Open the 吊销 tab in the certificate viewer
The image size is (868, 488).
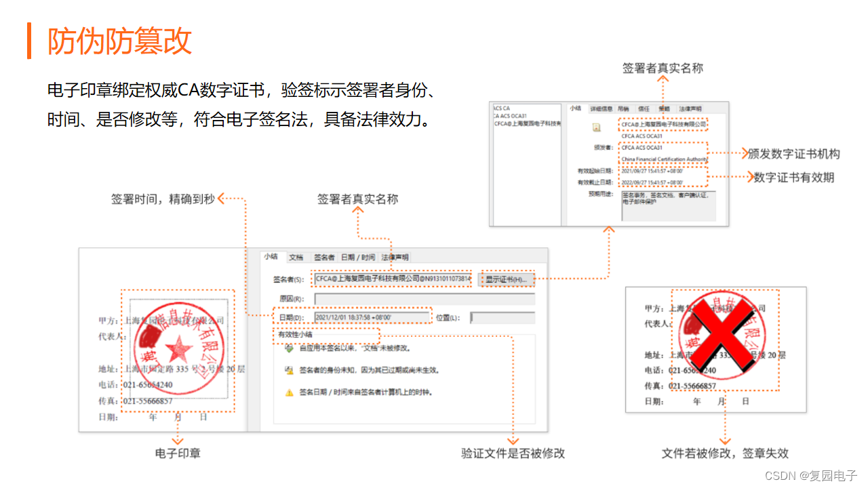pos(623,108)
